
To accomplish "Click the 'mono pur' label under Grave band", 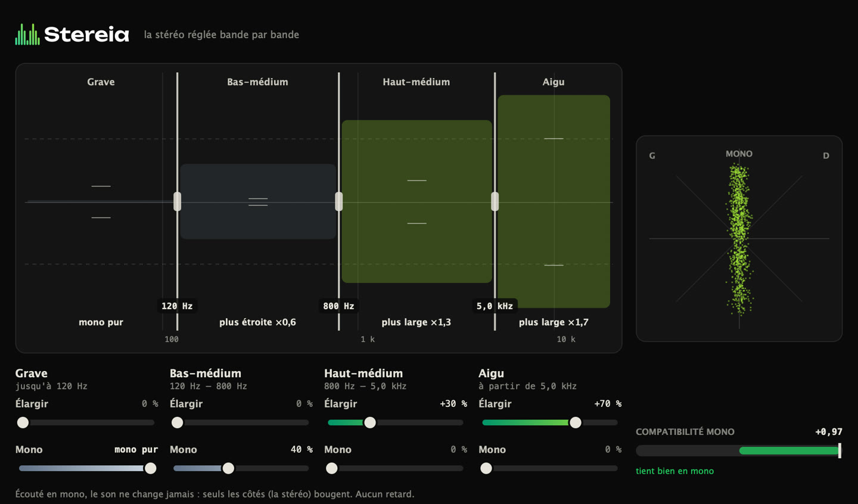I will tap(101, 322).
